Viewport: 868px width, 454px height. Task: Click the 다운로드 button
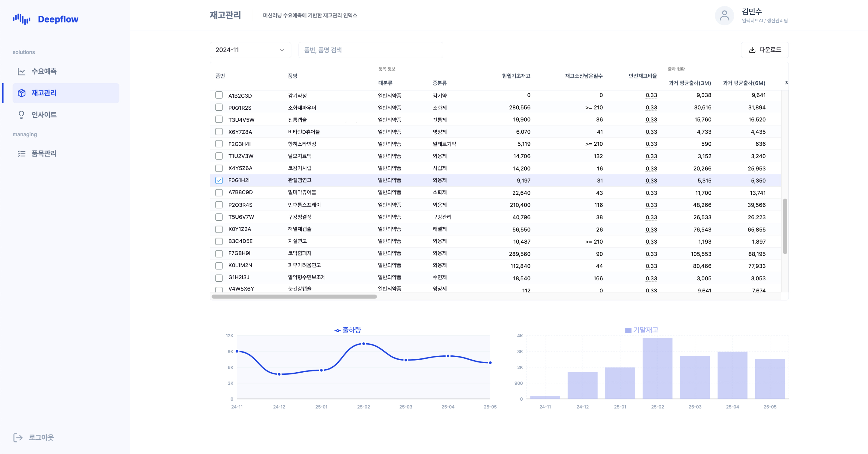(765, 50)
